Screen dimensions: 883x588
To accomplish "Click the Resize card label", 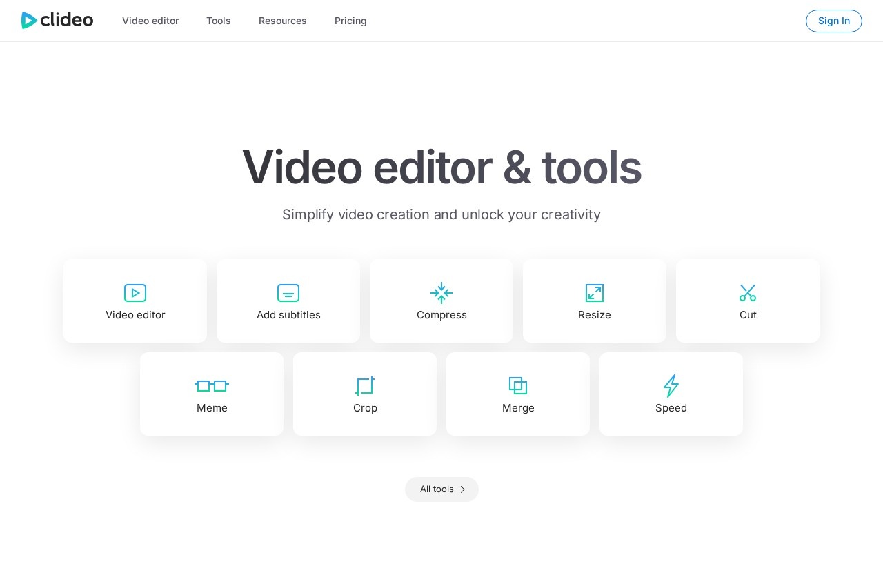I will click(595, 315).
